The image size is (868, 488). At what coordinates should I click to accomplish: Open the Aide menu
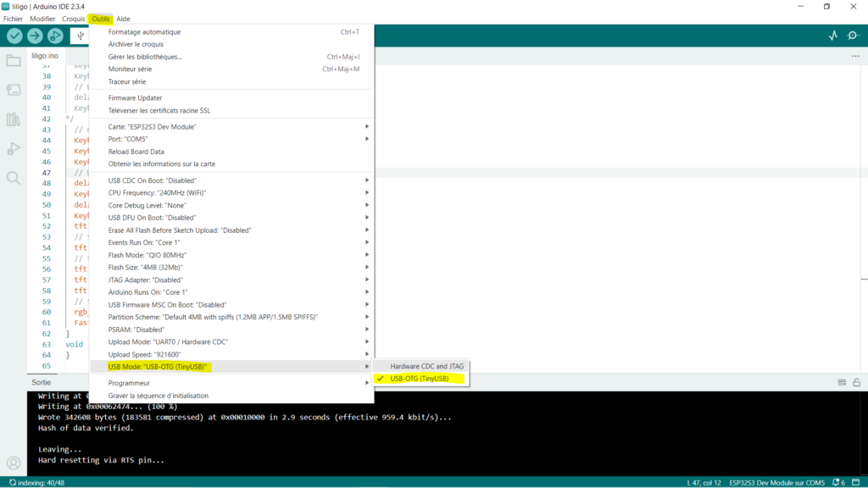pyautogui.click(x=123, y=19)
